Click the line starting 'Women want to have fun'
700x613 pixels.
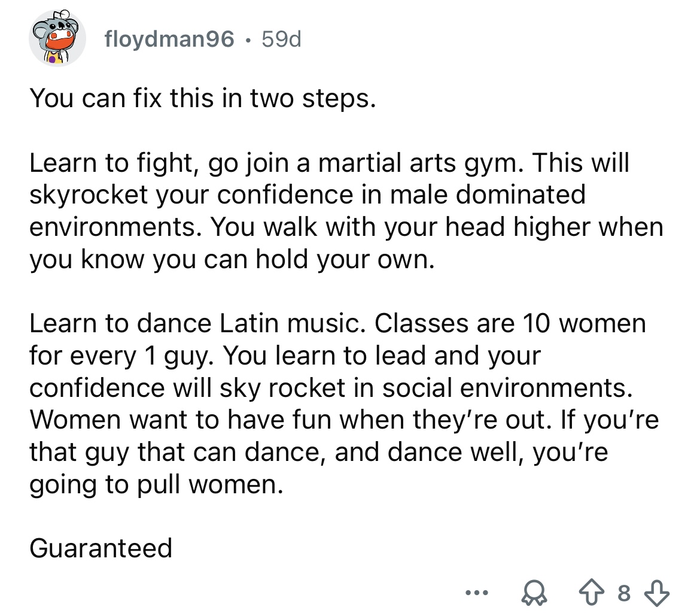pos(344,420)
